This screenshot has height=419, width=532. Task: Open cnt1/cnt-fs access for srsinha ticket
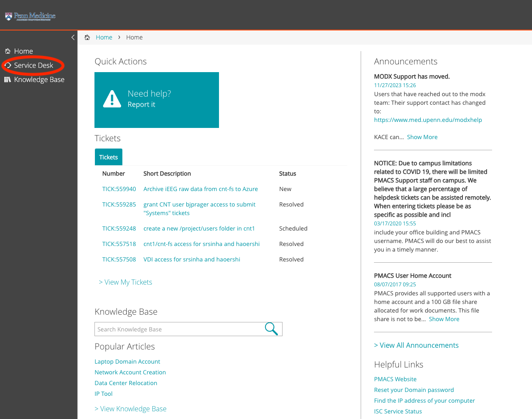click(201, 244)
